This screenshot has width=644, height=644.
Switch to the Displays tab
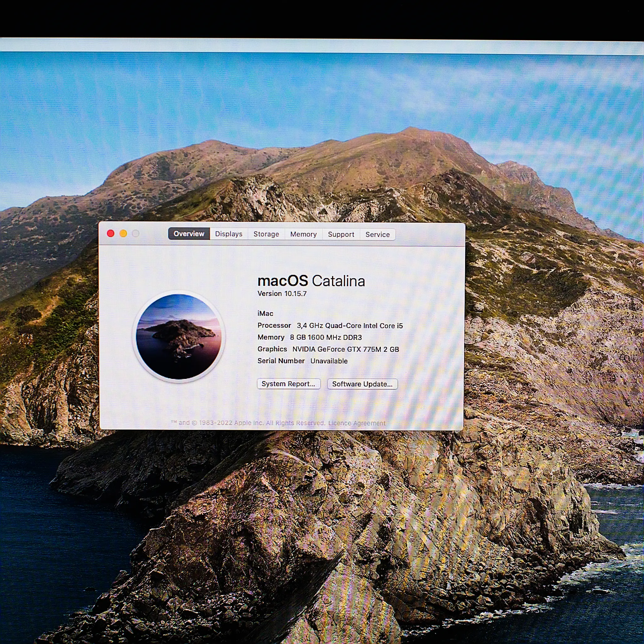[x=229, y=234]
